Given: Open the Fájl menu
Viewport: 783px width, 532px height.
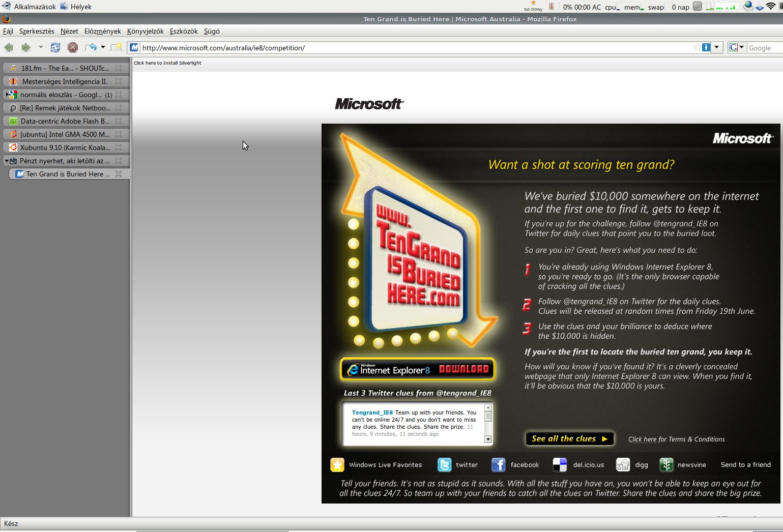Looking at the screenshot, I should tap(8, 31).
